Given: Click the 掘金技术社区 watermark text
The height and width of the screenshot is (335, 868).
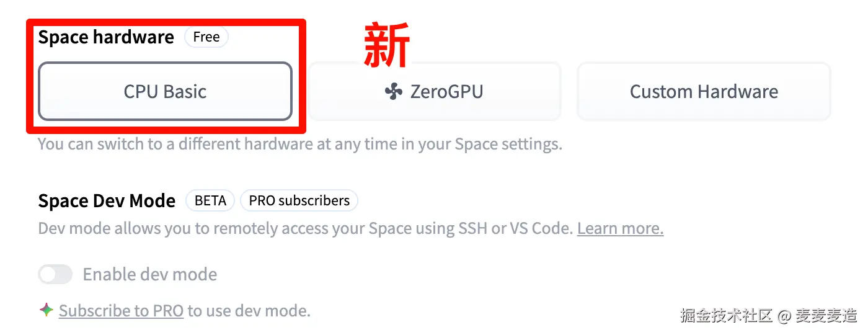Looking at the screenshot, I should (726, 315).
